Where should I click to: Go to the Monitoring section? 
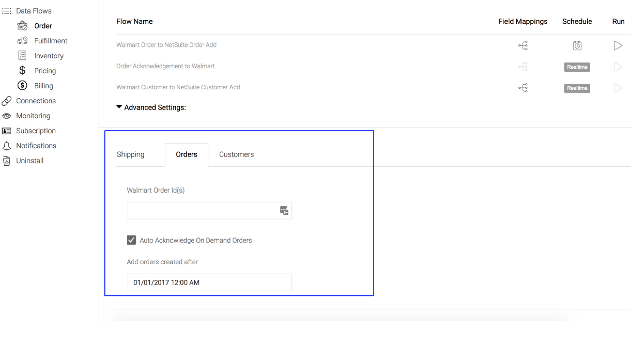(x=33, y=116)
